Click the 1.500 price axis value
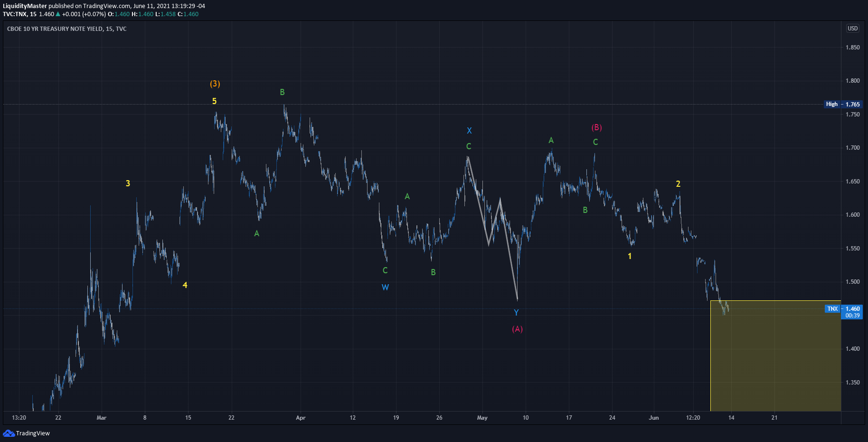This screenshot has height=442, width=868. [x=853, y=282]
